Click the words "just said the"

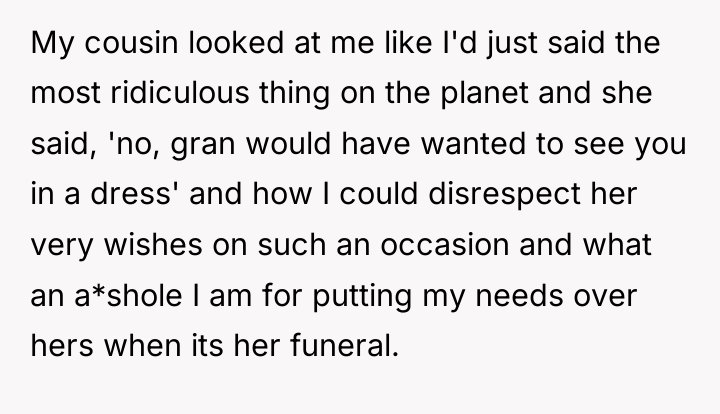point(574,44)
